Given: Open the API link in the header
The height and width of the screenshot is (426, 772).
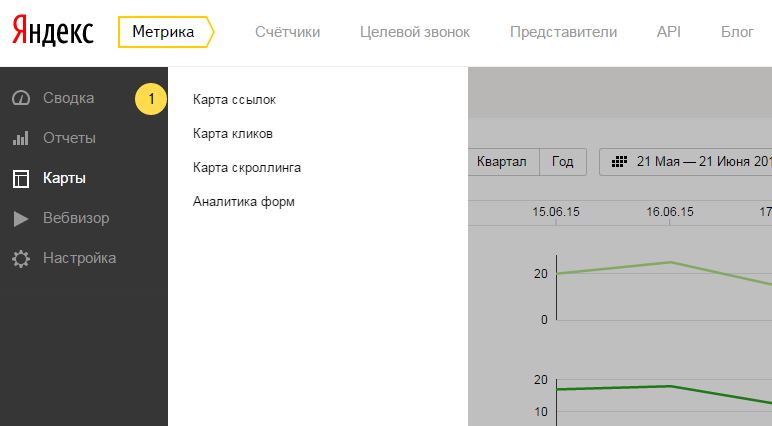Looking at the screenshot, I should [x=668, y=32].
